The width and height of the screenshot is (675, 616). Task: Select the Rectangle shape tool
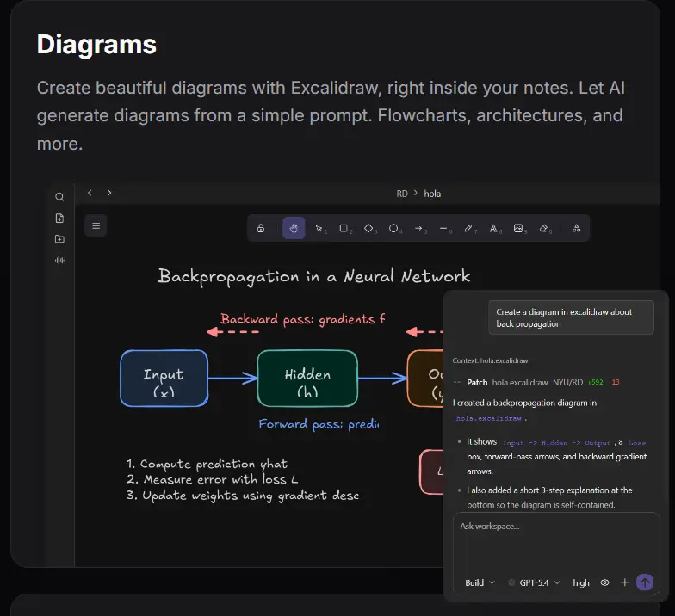point(344,229)
